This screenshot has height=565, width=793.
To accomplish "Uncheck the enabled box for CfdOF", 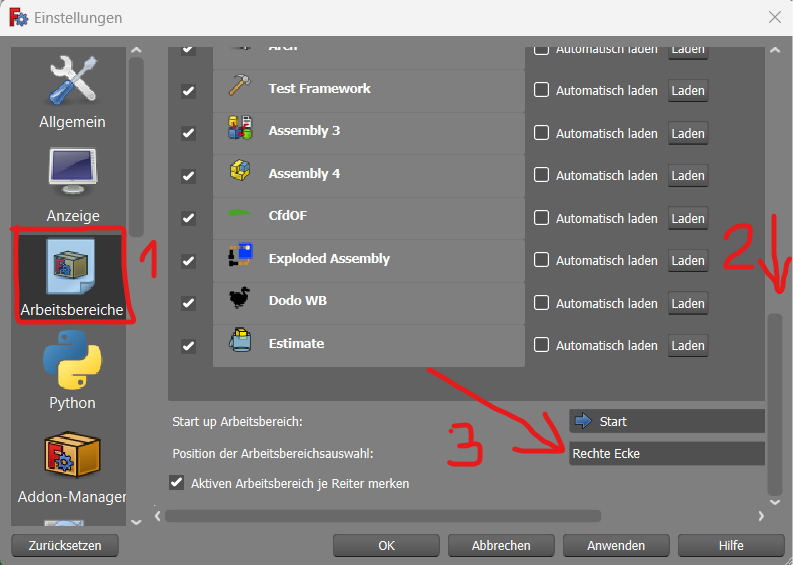I will [x=189, y=218].
